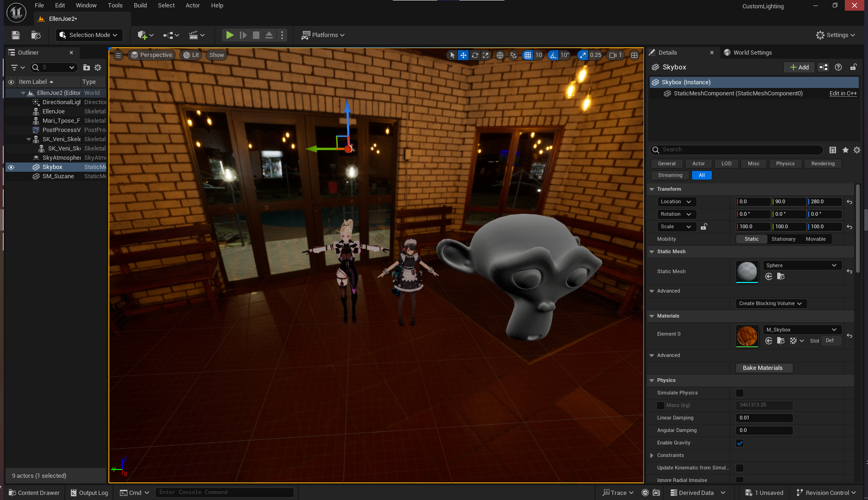Open the Content Drawer

pyautogui.click(x=34, y=493)
